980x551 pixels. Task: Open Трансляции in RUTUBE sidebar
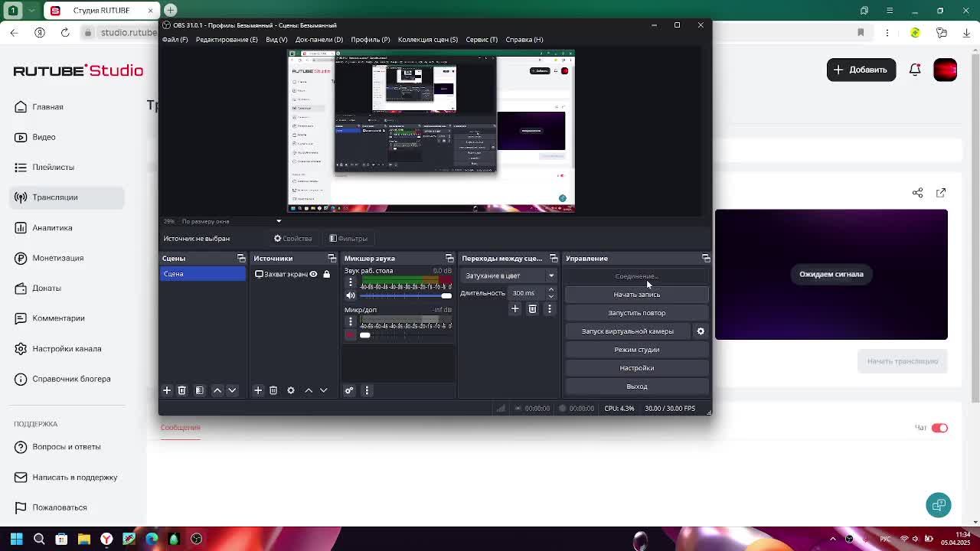[67, 197]
